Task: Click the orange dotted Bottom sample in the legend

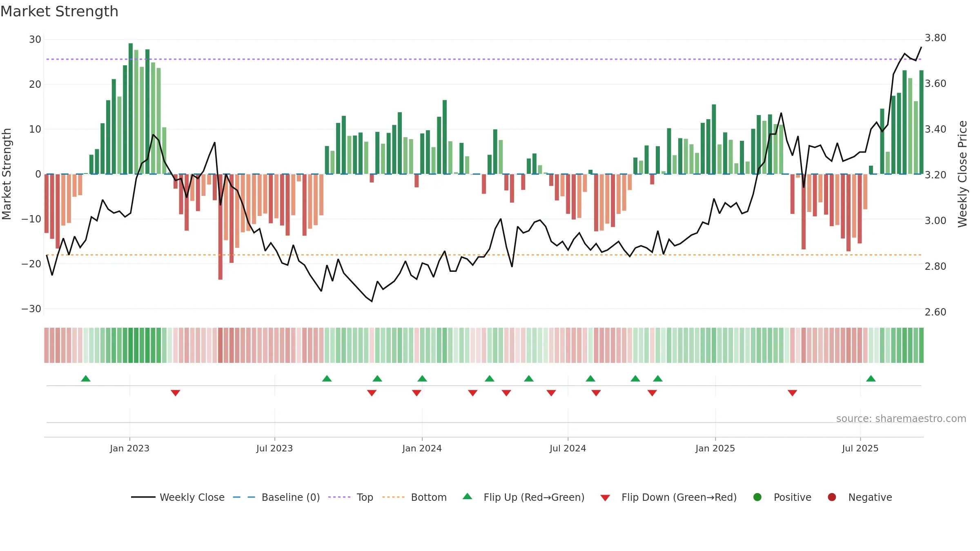Action: click(394, 497)
